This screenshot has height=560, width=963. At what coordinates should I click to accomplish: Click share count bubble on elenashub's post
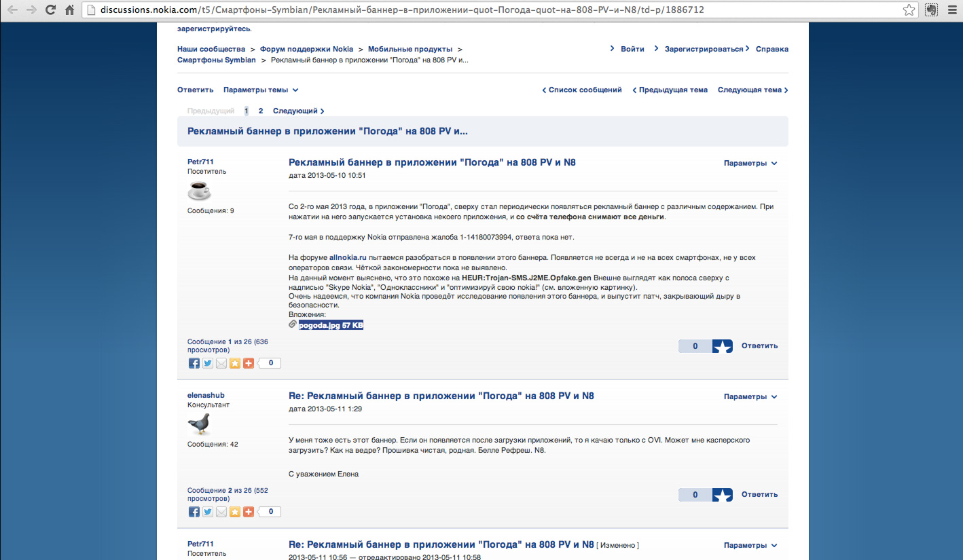click(270, 512)
